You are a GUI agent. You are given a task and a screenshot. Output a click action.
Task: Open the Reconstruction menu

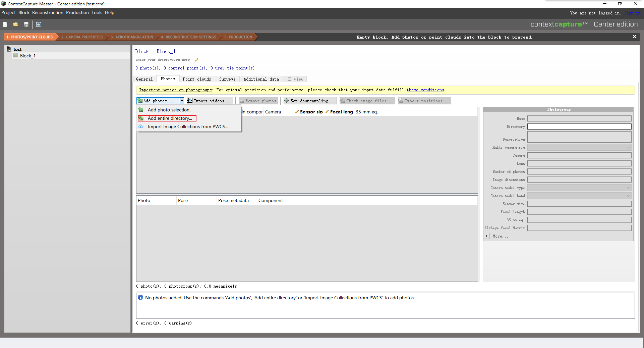pos(48,12)
